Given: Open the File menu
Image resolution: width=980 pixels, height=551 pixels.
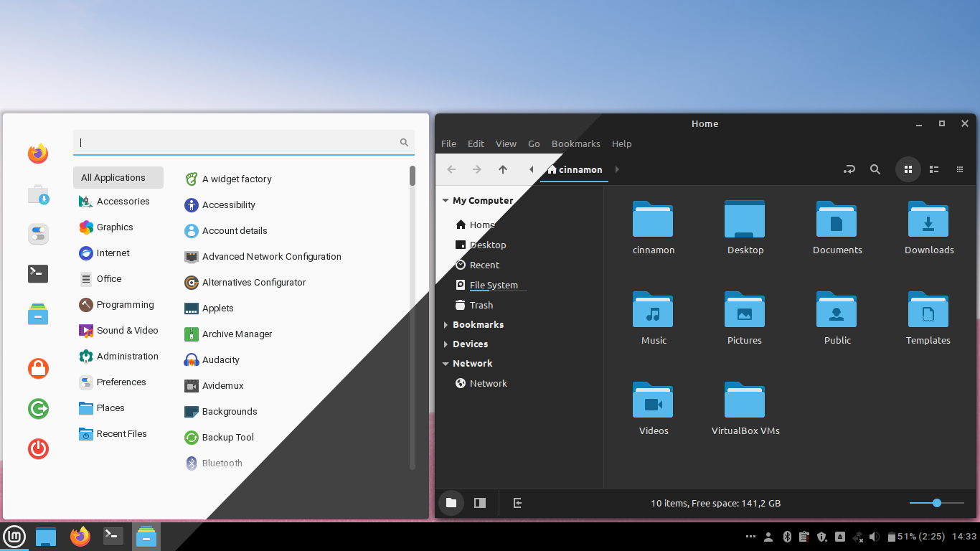Looking at the screenshot, I should [x=448, y=143].
